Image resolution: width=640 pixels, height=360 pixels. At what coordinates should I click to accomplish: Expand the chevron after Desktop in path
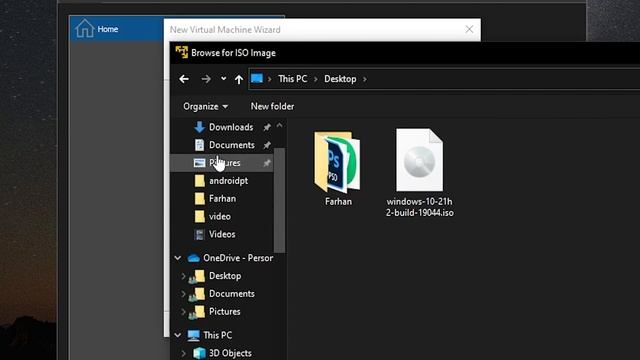pyautogui.click(x=364, y=79)
